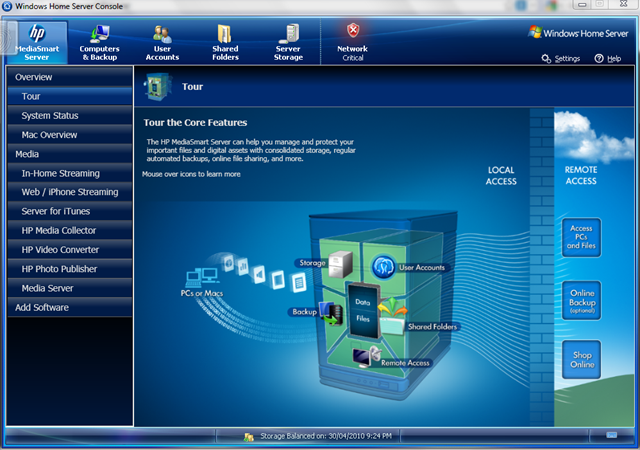
Task: Open HP Media Collector page
Action: pyautogui.click(x=70, y=231)
